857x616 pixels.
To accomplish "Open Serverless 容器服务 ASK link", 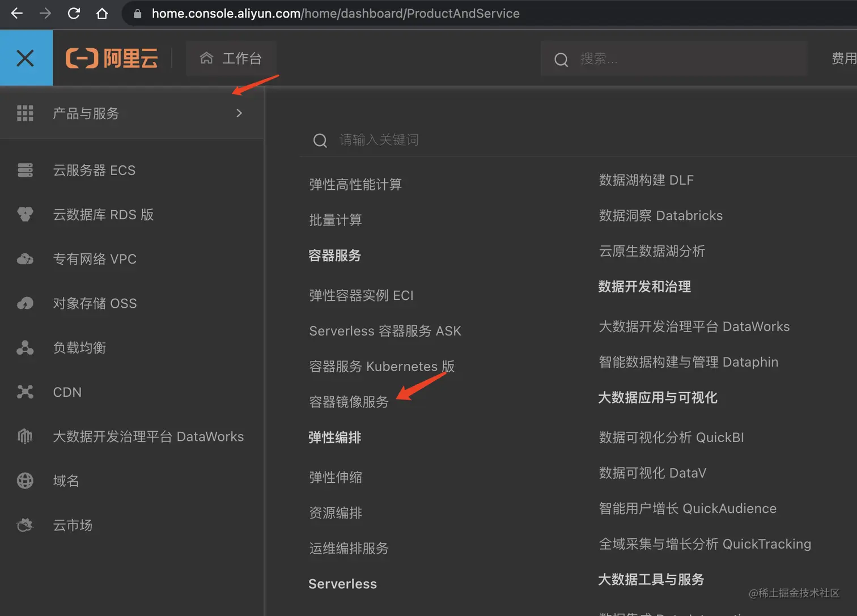I will pyautogui.click(x=385, y=331).
